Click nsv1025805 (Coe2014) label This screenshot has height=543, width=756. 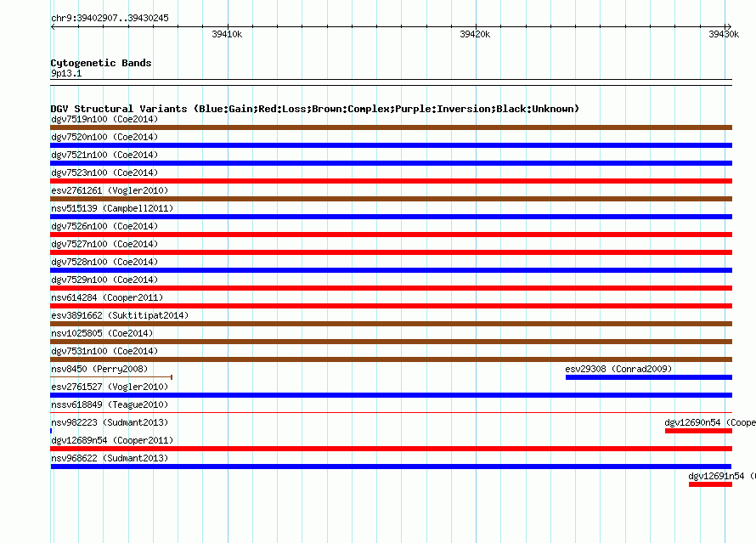(x=102, y=333)
